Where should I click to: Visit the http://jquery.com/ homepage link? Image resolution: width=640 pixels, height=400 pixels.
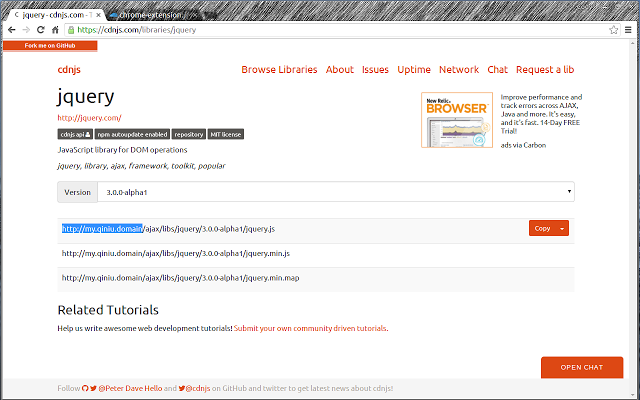click(89, 118)
